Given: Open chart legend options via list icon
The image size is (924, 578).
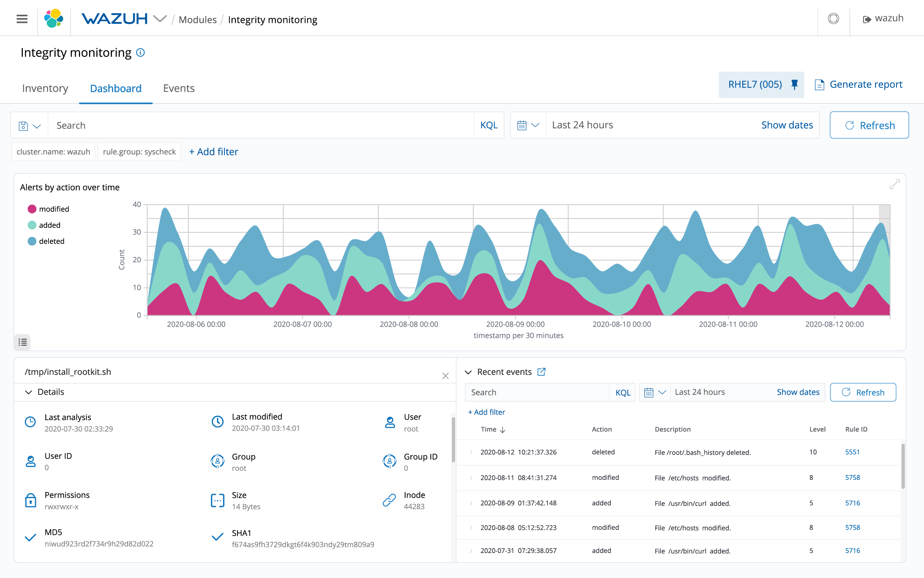Looking at the screenshot, I should click(x=22, y=342).
